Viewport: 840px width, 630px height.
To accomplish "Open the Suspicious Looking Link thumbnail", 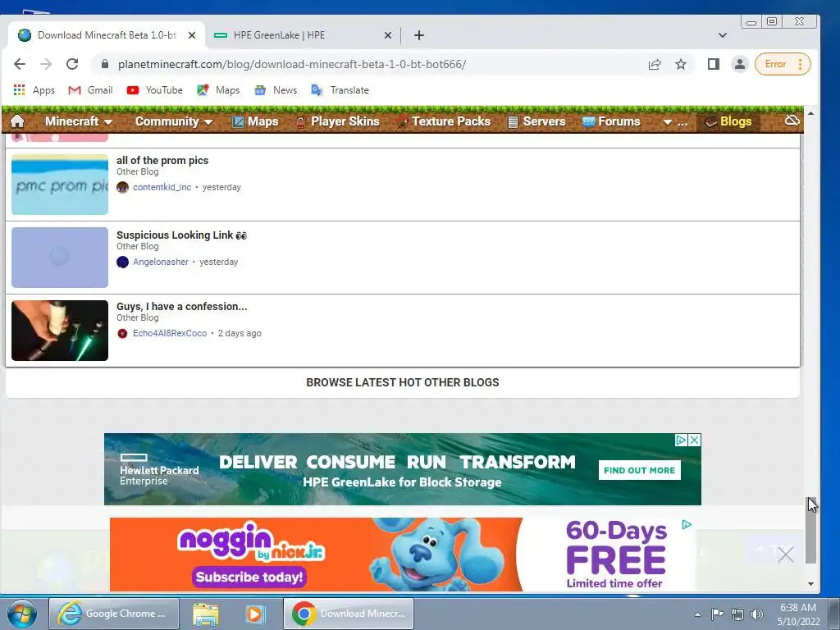I will click(x=60, y=258).
